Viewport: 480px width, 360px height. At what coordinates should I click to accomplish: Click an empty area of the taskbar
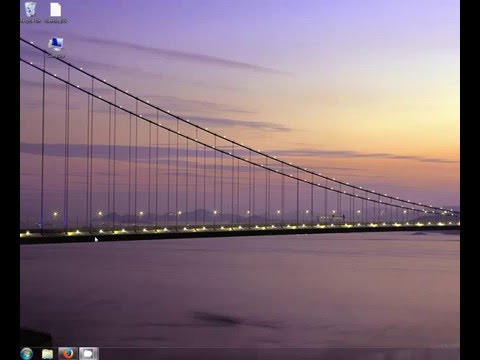[267, 354]
